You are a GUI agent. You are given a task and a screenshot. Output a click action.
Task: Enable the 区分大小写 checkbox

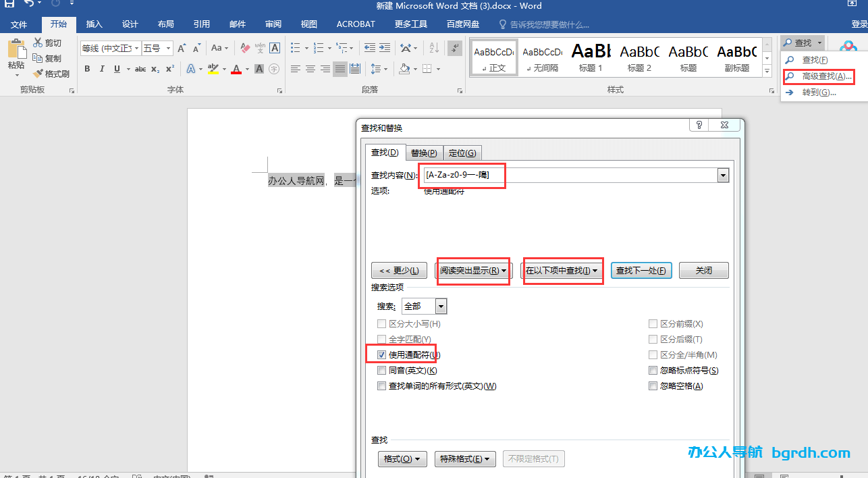pos(382,323)
